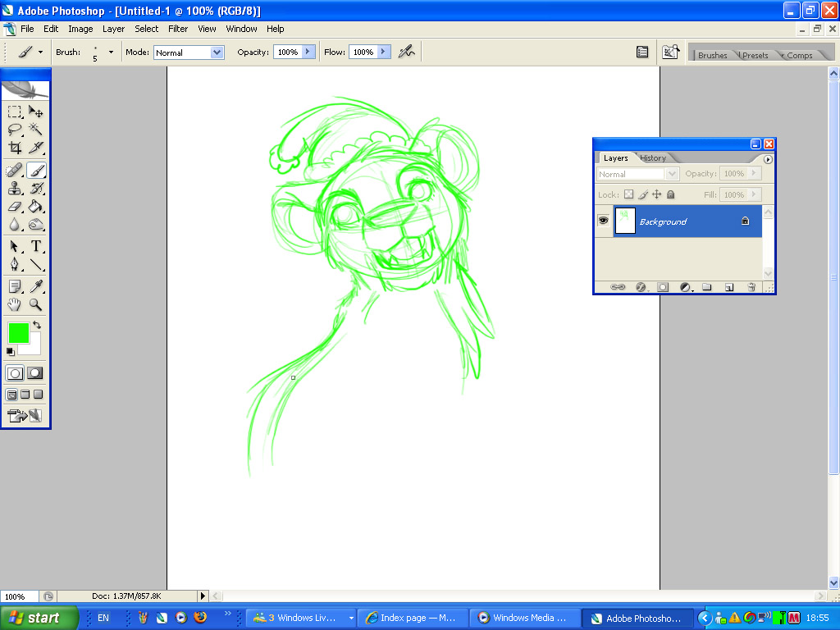Screen dimensions: 840x630
Task: Open the Filter menu
Action: click(178, 29)
